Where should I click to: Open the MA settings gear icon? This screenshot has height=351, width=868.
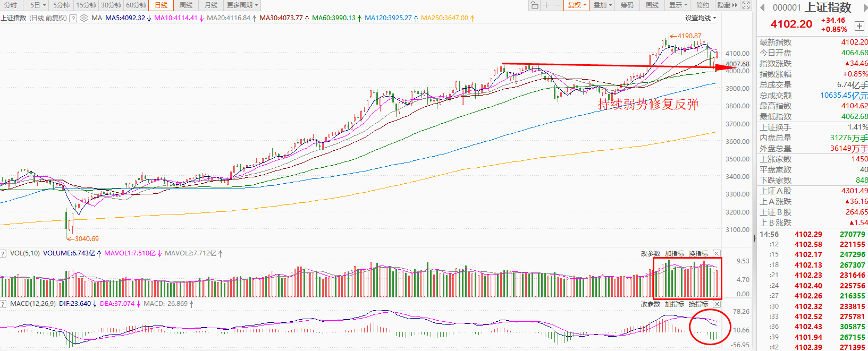84,18
